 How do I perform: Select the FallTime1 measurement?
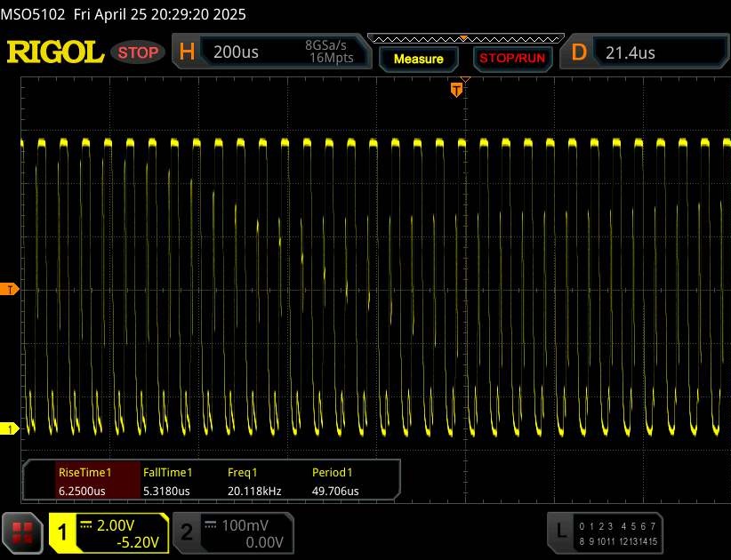pos(167,472)
